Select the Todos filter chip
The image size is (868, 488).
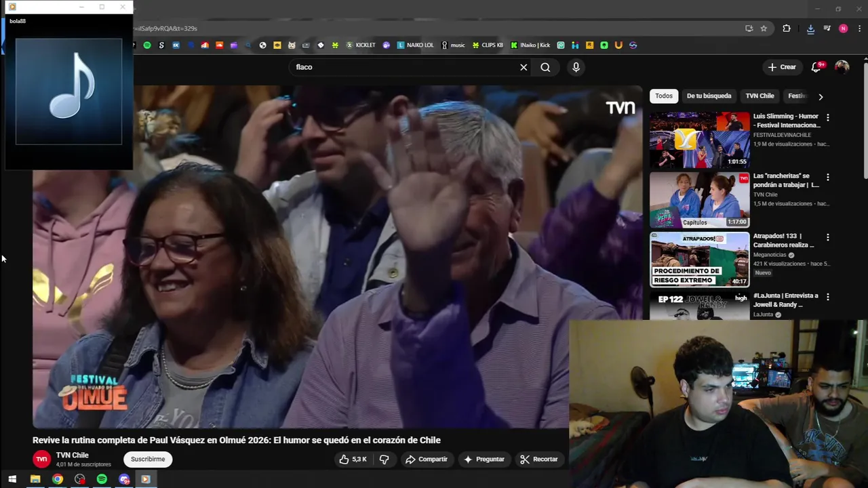coord(664,96)
